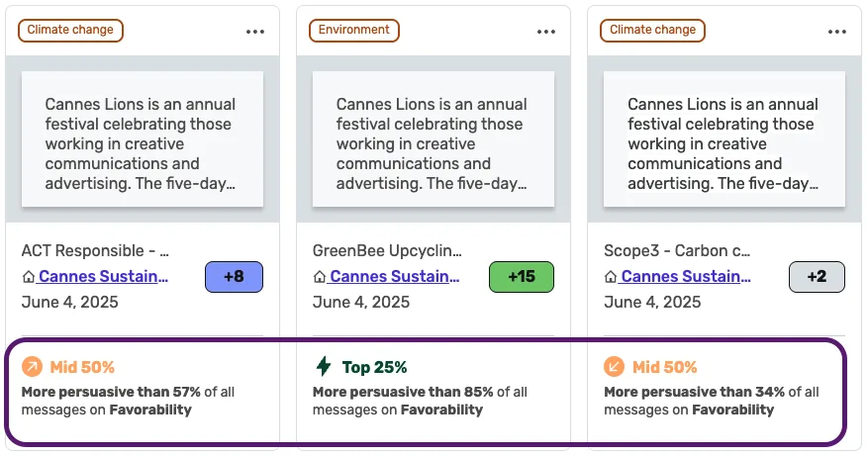Image resolution: width=868 pixels, height=456 pixels.
Task: Click the orange up-arrow Mid 50% icon
Action: (32, 366)
